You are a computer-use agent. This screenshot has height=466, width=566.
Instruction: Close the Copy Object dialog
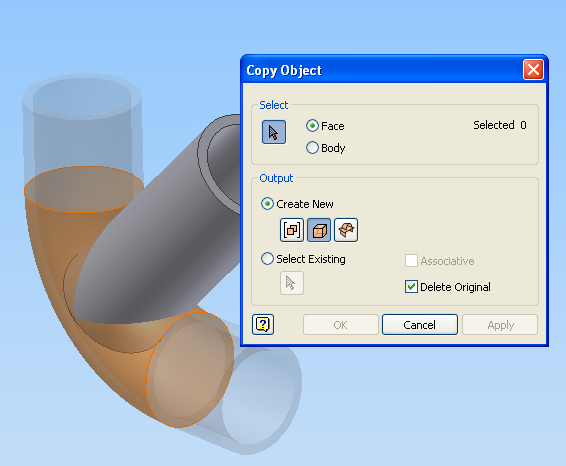pos(534,70)
